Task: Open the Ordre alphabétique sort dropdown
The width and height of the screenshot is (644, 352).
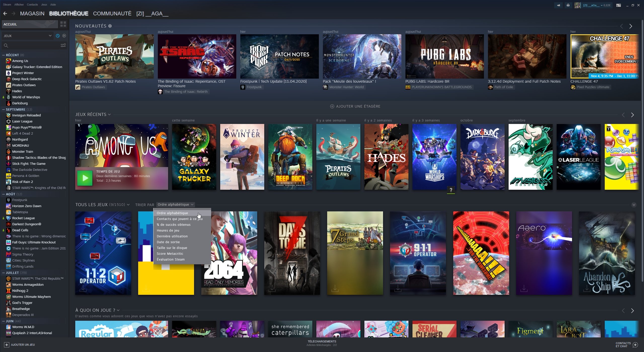Action: (175, 205)
